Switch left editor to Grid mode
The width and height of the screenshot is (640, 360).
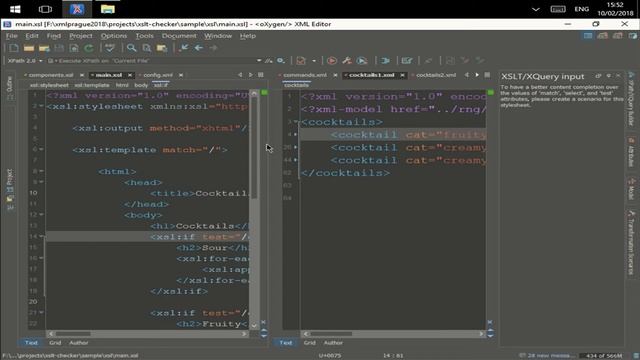[55, 343]
